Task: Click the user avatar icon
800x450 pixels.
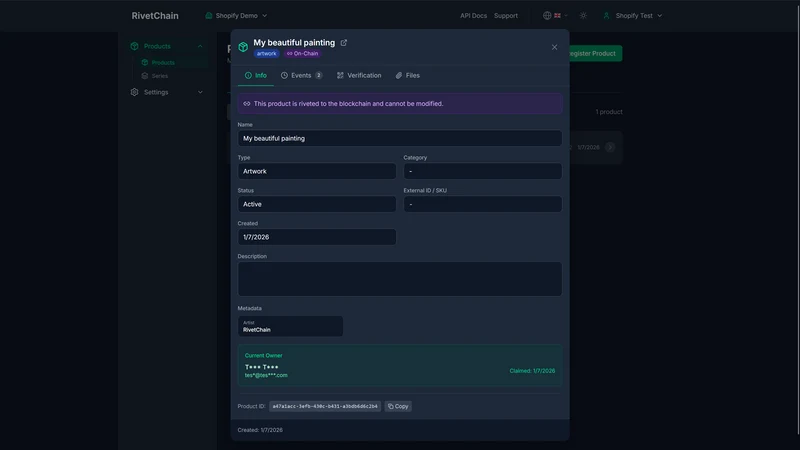Action: [x=606, y=16]
